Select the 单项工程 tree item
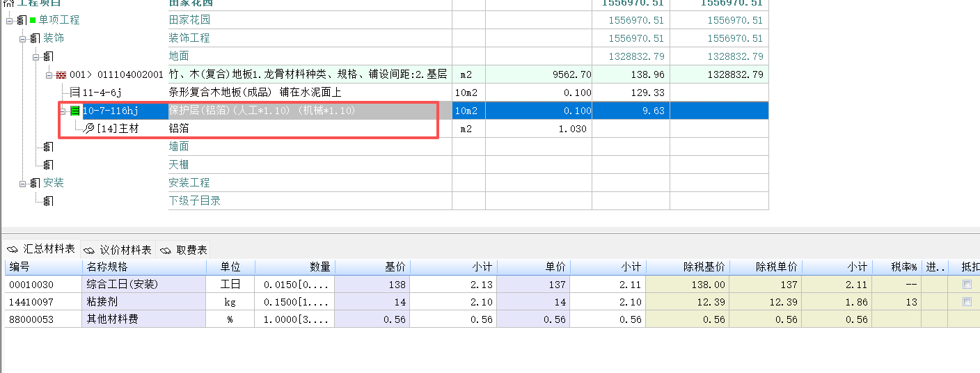This screenshot has width=980, height=373. 59,20
